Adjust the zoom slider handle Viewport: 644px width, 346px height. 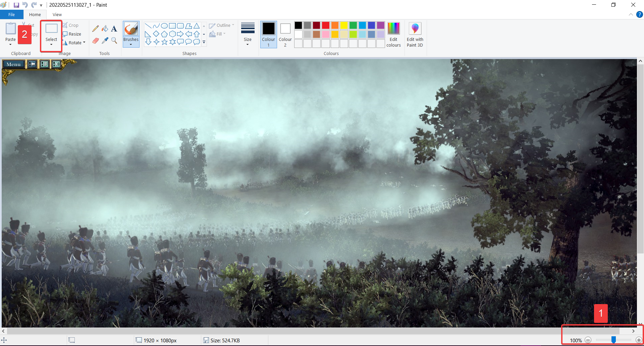[x=613, y=340]
